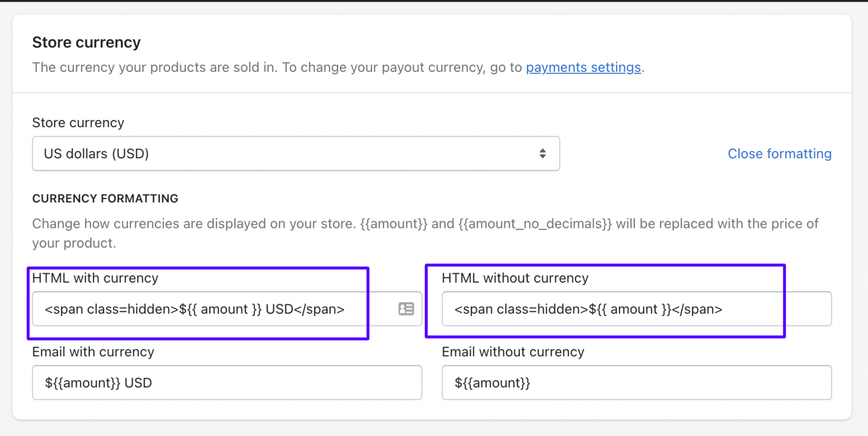The height and width of the screenshot is (436, 868).
Task: Open the payments settings link
Action: [x=583, y=67]
